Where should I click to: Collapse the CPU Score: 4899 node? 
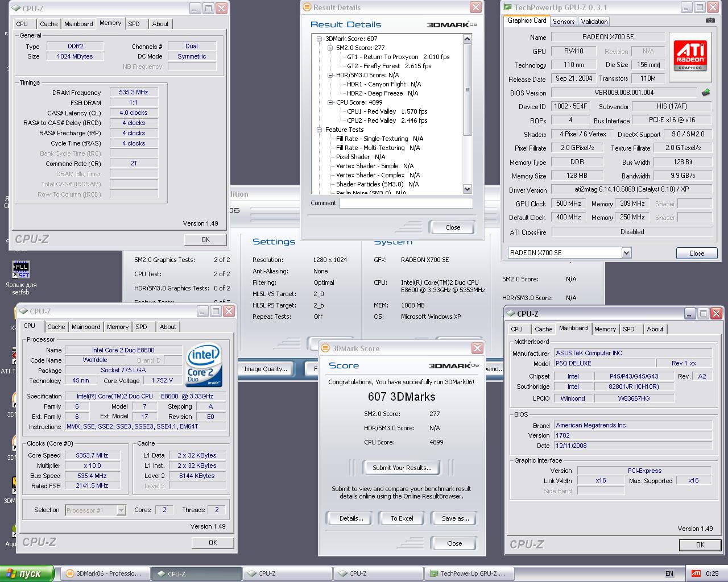click(x=331, y=102)
